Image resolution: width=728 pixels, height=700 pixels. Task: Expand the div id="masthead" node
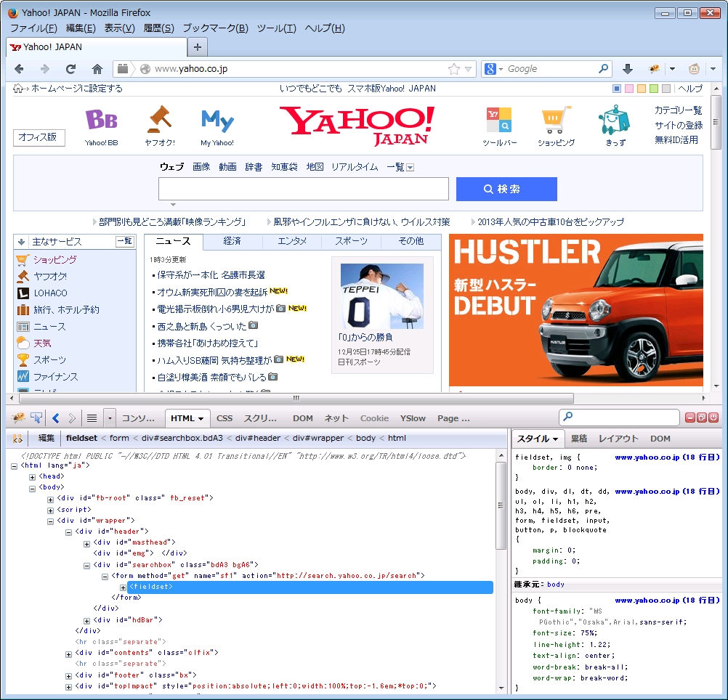pos(86,544)
